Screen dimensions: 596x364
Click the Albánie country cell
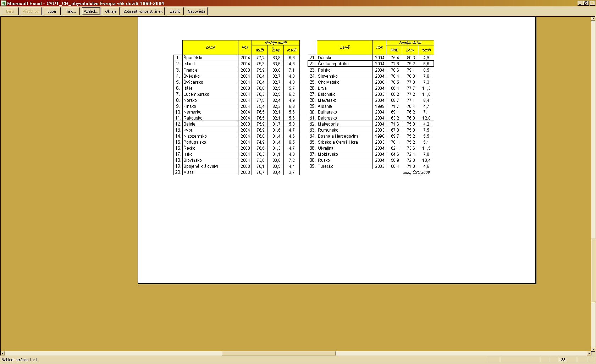(x=345, y=106)
